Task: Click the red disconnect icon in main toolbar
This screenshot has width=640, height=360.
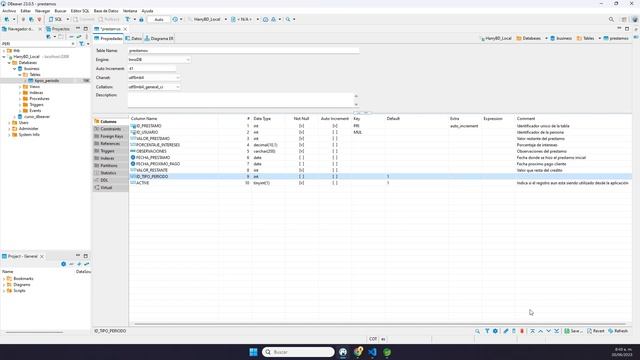Action: pyautogui.click(x=39, y=19)
